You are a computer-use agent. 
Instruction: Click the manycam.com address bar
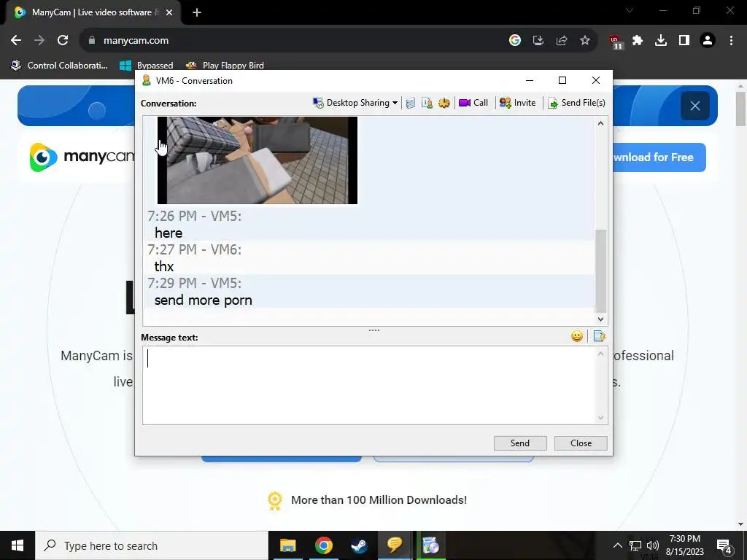tap(295, 41)
